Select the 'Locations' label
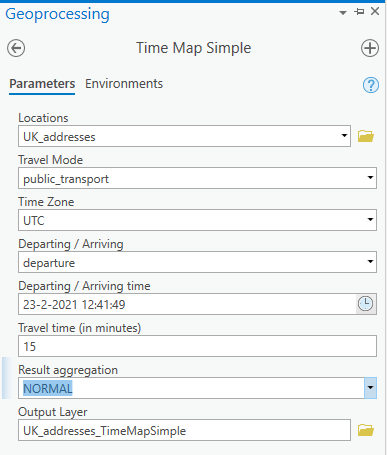The image size is (387, 455). tap(43, 118)
